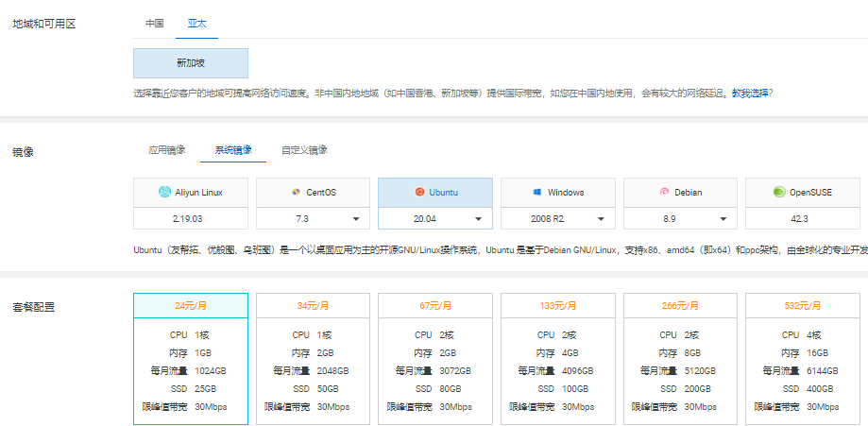Click the 地域和可用区 section label
This screenshot has width=868, height=426.
pyautogui.click(x=43, y=25)
